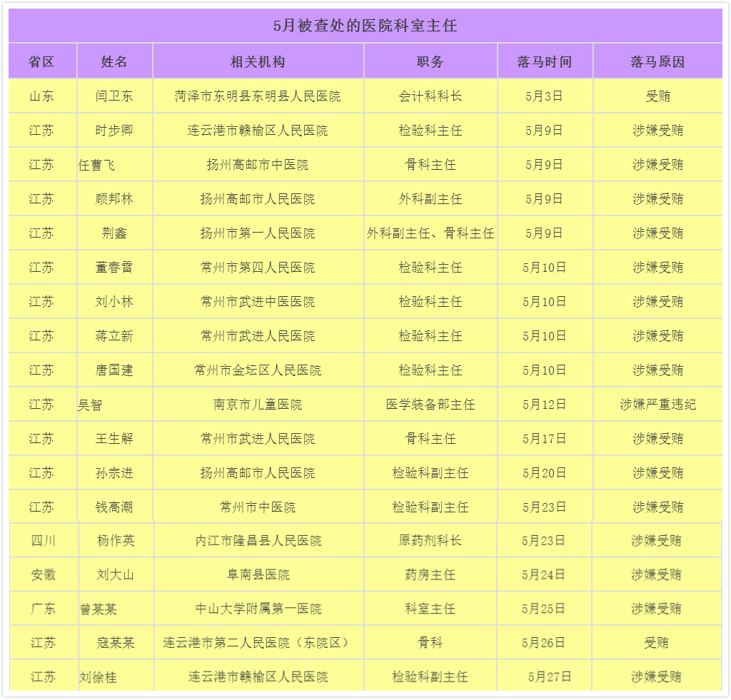Select the name 顾邦林

(114, 199)
